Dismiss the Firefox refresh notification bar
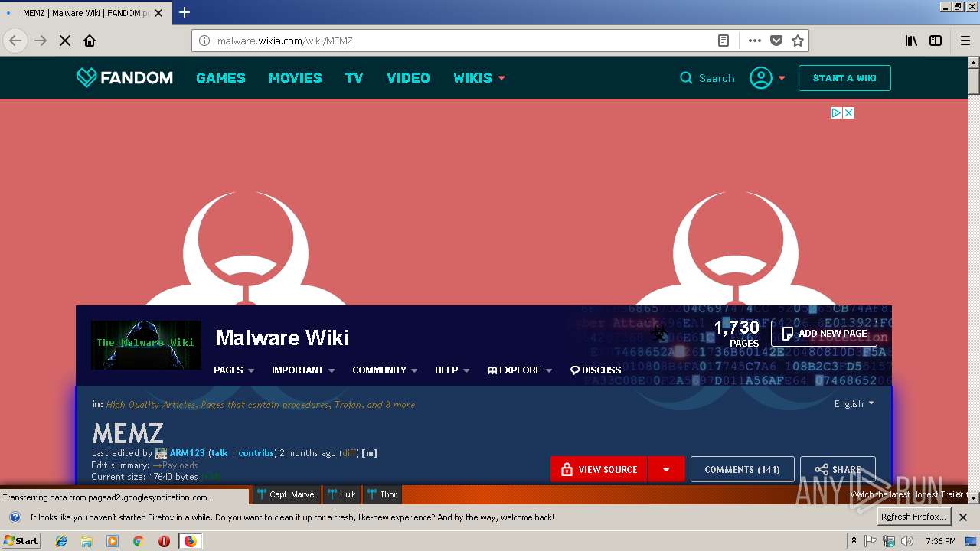The height and width of the screenshot is (551, 980). tap(963, 517)
